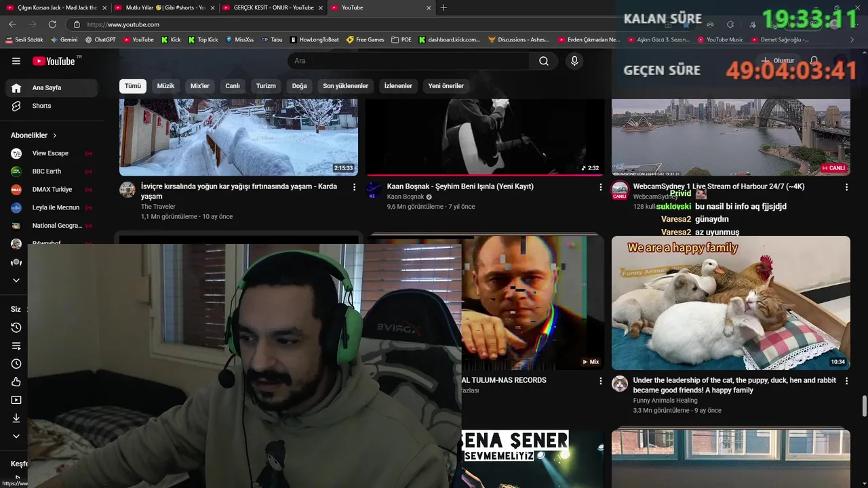Open Liked videos thumbs-up icon

[x=16, y=382]
